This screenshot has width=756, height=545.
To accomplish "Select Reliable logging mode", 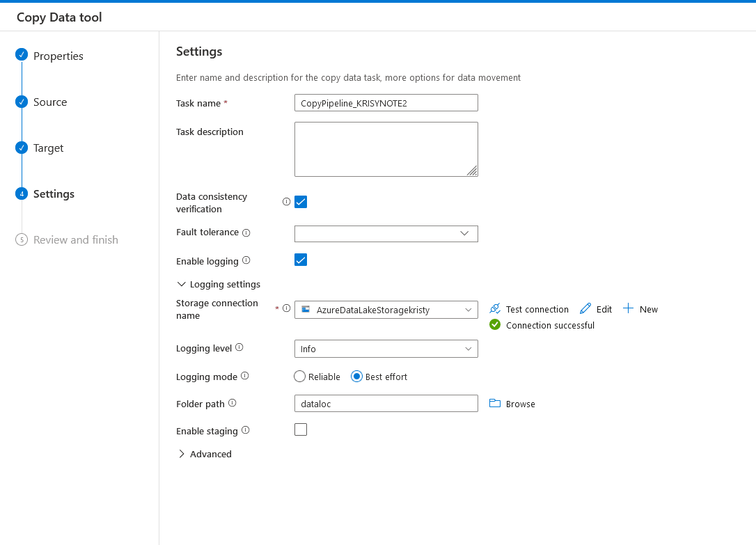I will [300, 377].
